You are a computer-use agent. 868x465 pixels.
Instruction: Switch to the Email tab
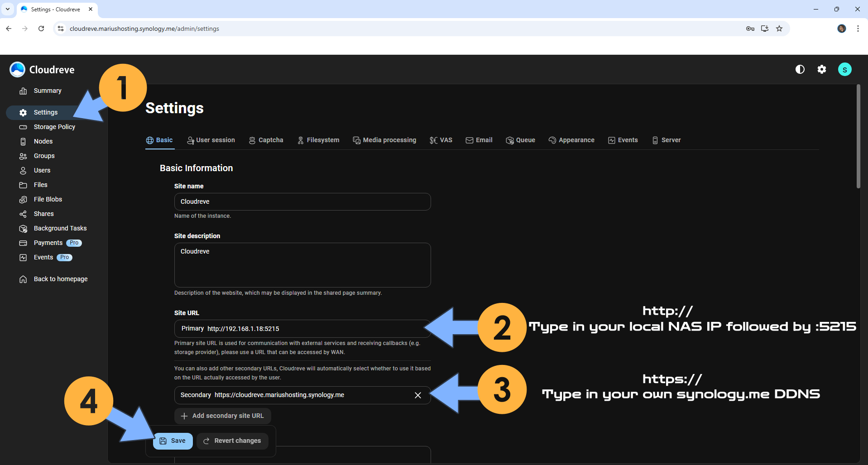[479, 140]
